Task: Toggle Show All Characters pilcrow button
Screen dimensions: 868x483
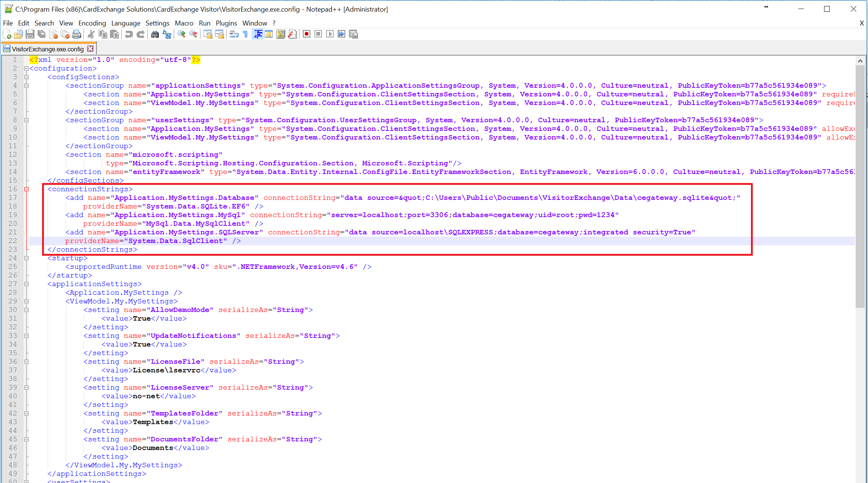Action: point(245,34)
